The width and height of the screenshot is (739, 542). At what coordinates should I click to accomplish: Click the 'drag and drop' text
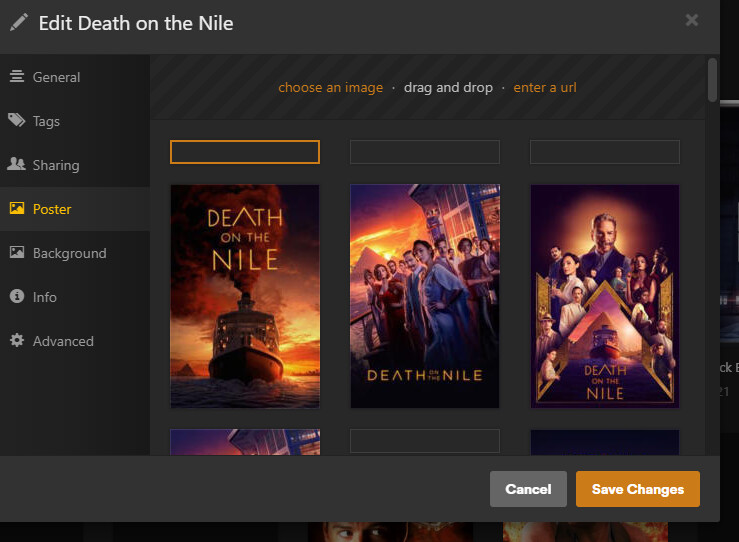click(448, 88)
